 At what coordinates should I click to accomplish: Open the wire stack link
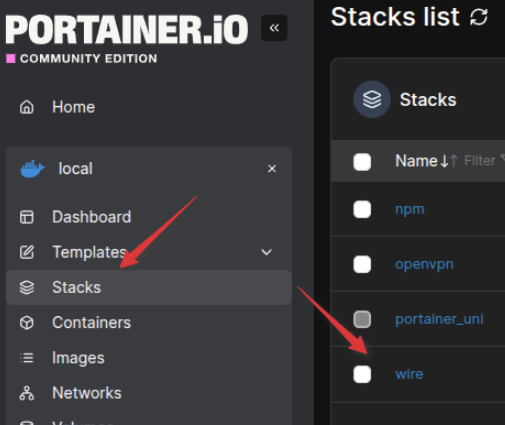tap(409, 374)
